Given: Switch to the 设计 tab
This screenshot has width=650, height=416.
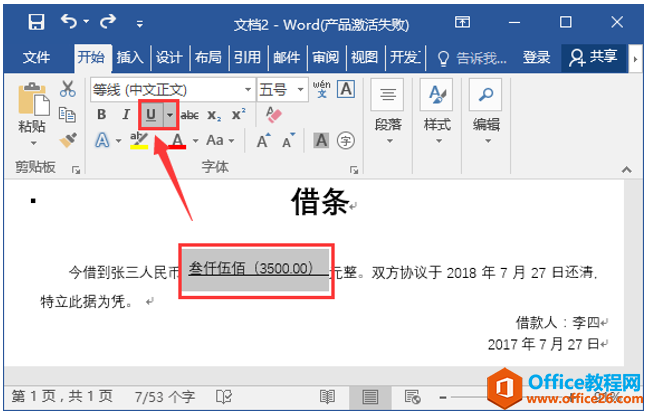Looking at the screenshot, I should coord(169,57).
